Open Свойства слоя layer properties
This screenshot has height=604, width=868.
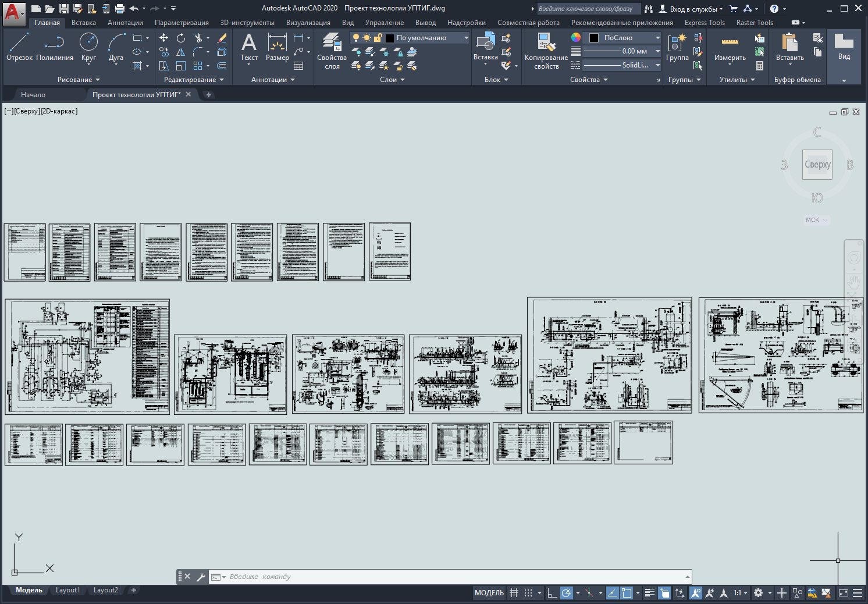click(332, 51)
